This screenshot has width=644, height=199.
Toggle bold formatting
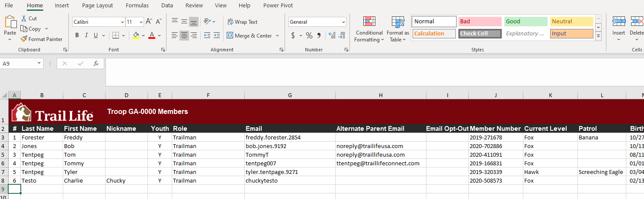[x=77, y=35]
